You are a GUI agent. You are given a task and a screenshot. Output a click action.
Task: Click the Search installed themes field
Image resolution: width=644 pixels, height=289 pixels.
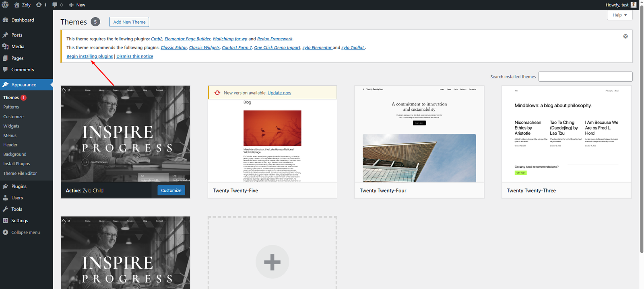click(585, 77)
